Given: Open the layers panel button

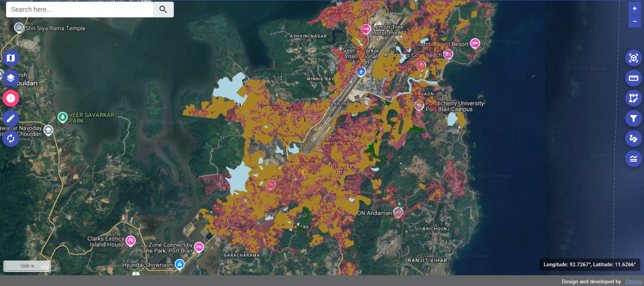Looking at the screenshot, I should (11, 78).
